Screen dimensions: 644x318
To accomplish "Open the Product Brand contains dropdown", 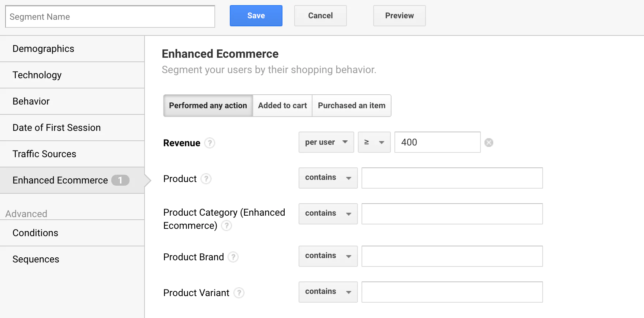I will point(328,256).
